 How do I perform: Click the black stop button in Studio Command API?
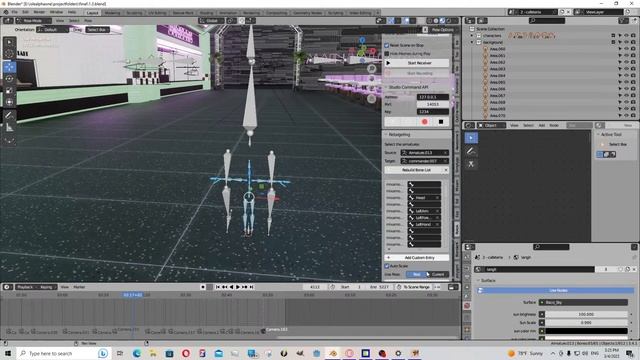click(441, 122)
